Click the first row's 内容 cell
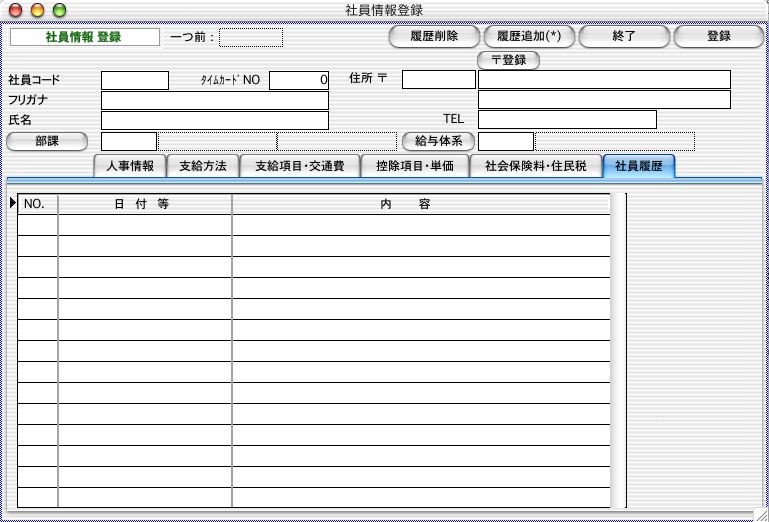 (x=420, y=225)
